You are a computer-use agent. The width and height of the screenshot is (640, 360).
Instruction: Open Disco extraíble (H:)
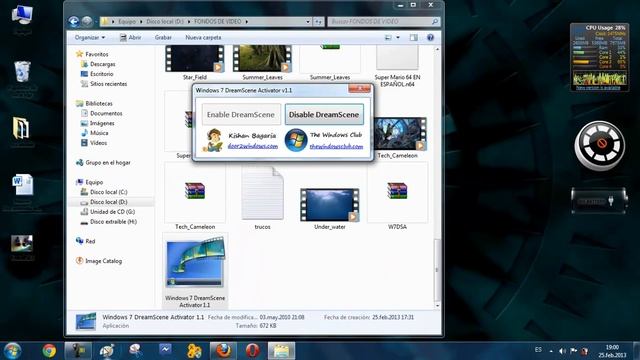(113, 222)
